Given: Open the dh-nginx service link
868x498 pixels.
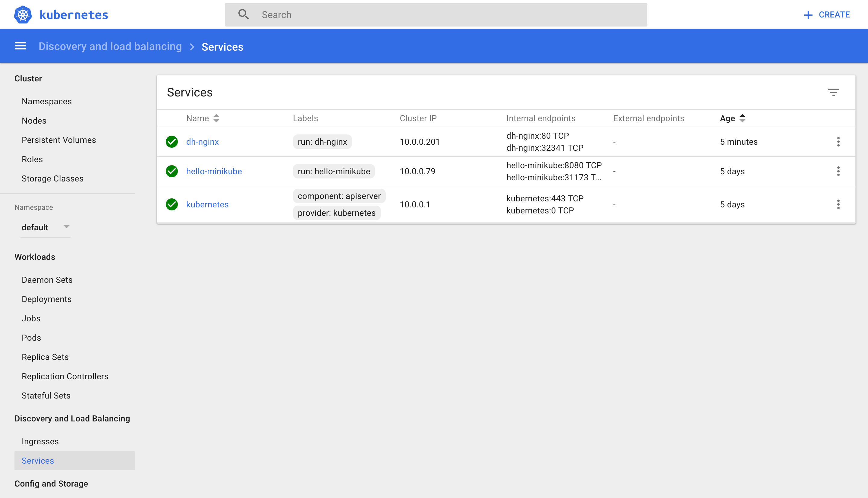Looking at the screenshot, I should (x=203, y=142).
